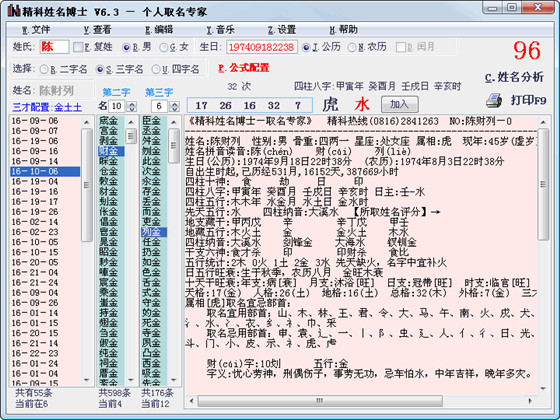
Task: Select the 男 gender radio button
Action: click(x=137, y=47)
